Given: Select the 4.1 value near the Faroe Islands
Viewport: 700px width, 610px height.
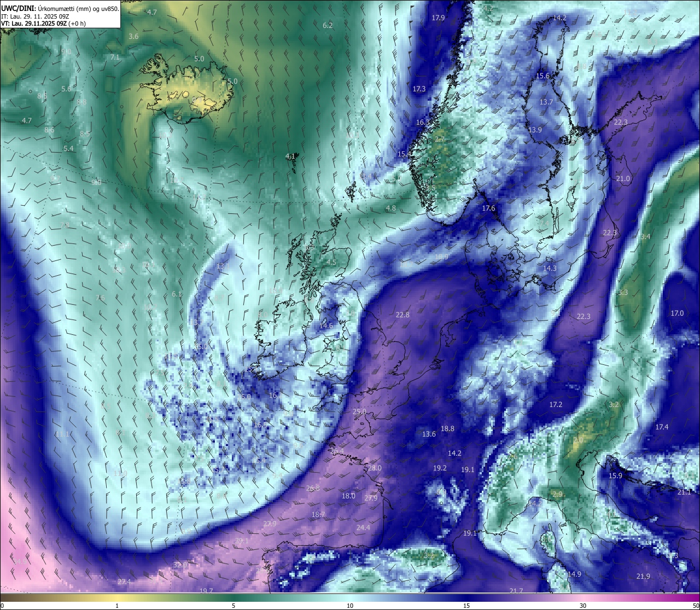Looking at the screenshot, I should coord(290,156).
